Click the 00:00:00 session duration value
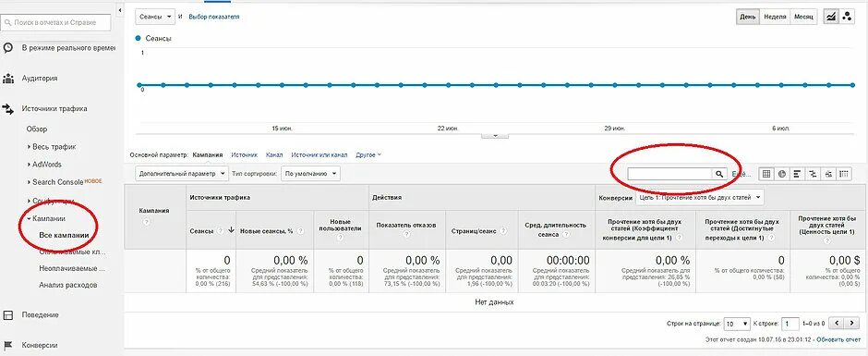 point(567,260)
